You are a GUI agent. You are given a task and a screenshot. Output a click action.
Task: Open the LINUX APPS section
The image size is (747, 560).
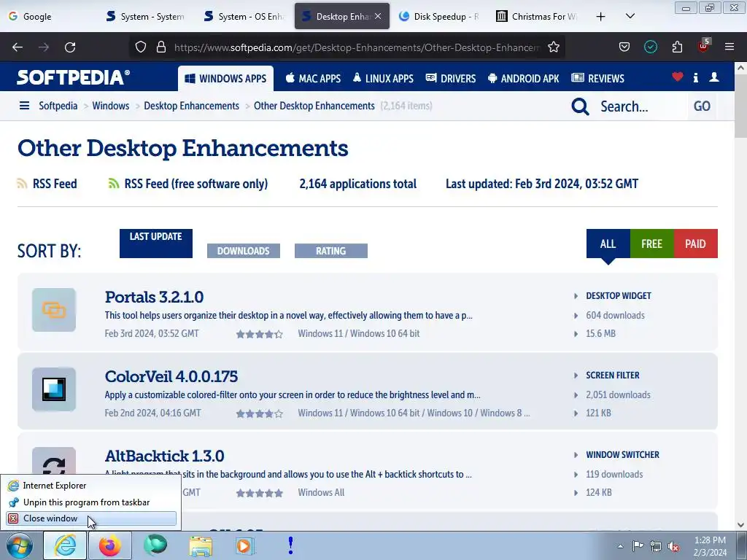pyautogui.click(x=383, y=79)
